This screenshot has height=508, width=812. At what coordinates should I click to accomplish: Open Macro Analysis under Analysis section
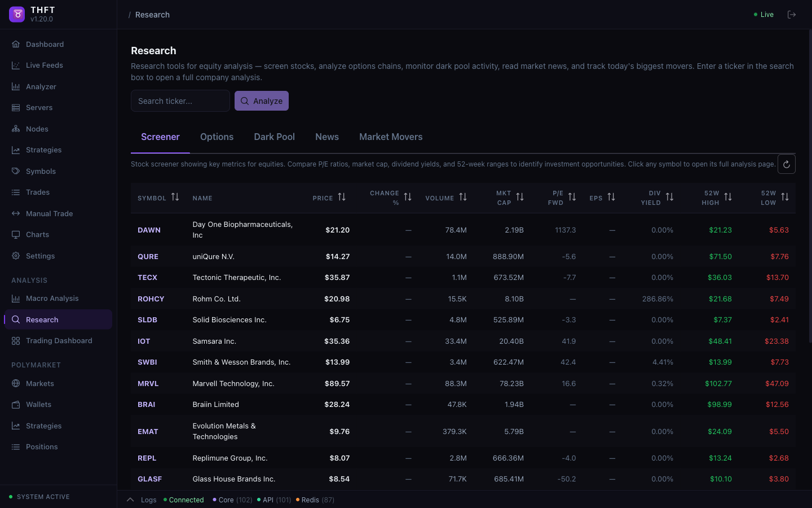coord(51,298)
